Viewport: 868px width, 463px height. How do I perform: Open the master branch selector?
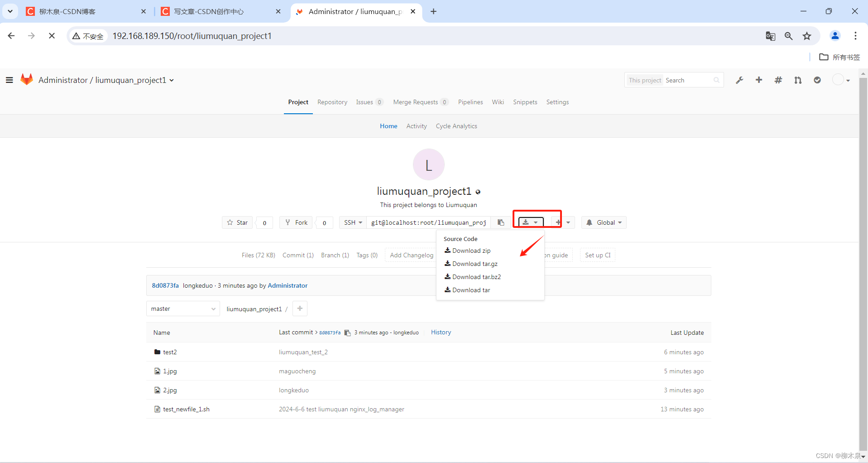click(x=183, y=309)
